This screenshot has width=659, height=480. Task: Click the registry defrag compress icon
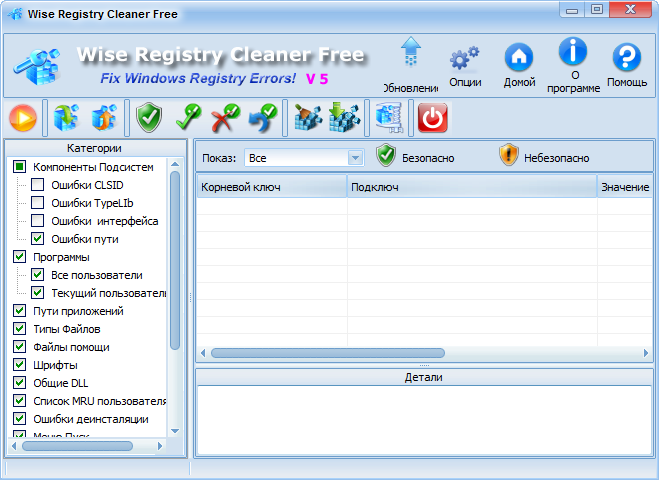click(x=389, y=118)
